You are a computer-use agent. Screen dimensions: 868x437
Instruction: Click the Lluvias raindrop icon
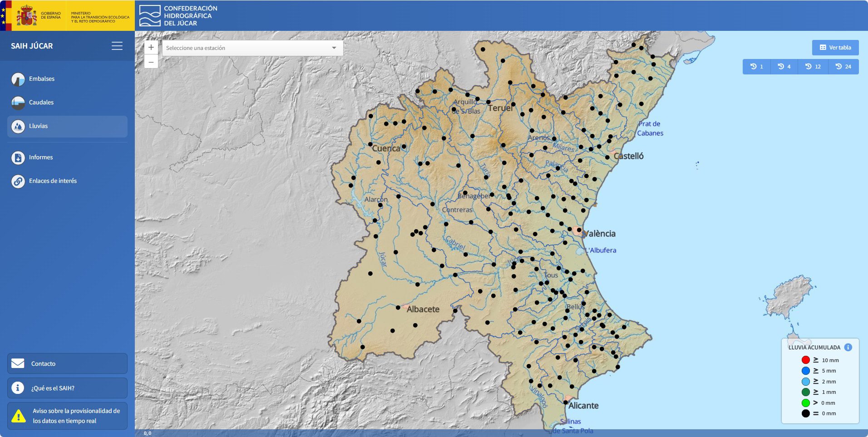coord(18,127)
